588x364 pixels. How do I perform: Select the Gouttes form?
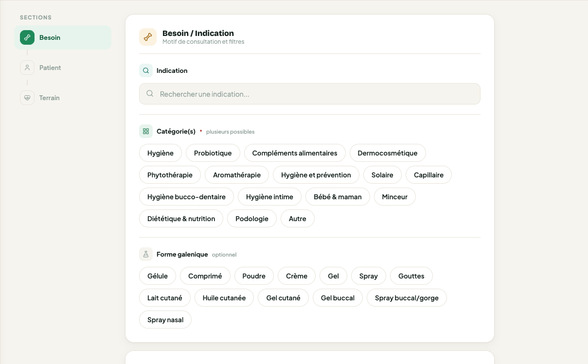click(411, 276)
